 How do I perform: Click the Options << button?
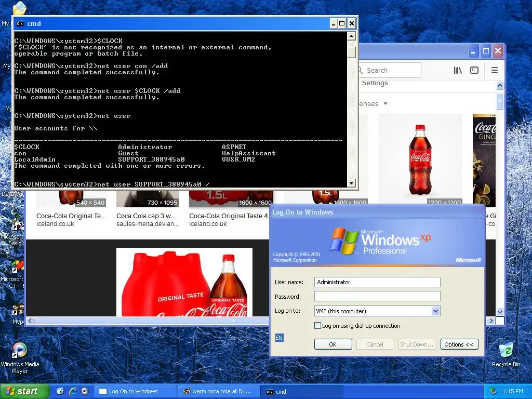coord(459,344)
